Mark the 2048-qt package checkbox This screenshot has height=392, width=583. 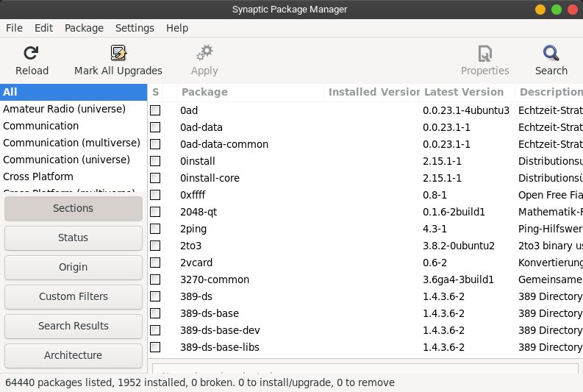pos(155,212)
